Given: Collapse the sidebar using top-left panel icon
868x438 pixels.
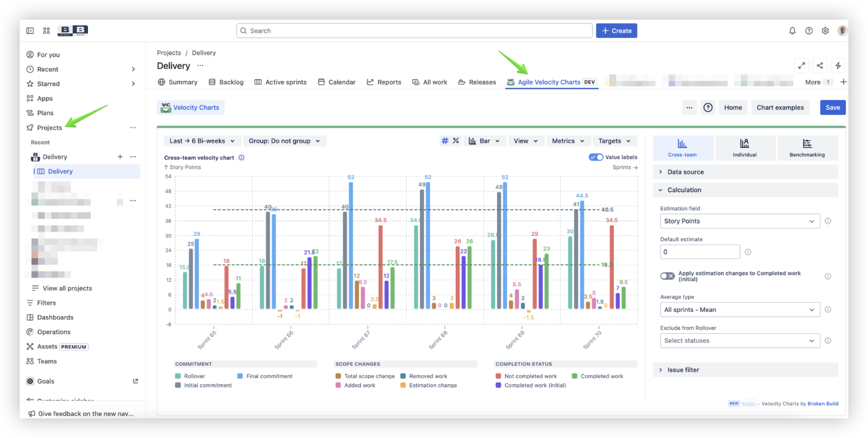Looking at the screenshot, I should [x=30, y=31].
